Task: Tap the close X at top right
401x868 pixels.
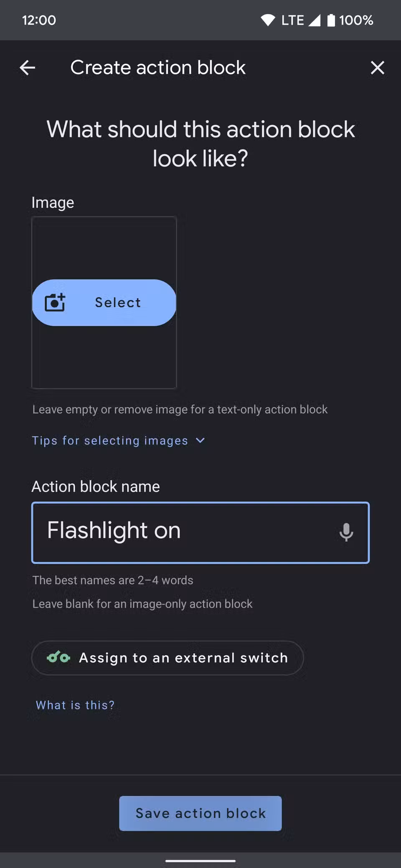Action: [x=377, y=67]
